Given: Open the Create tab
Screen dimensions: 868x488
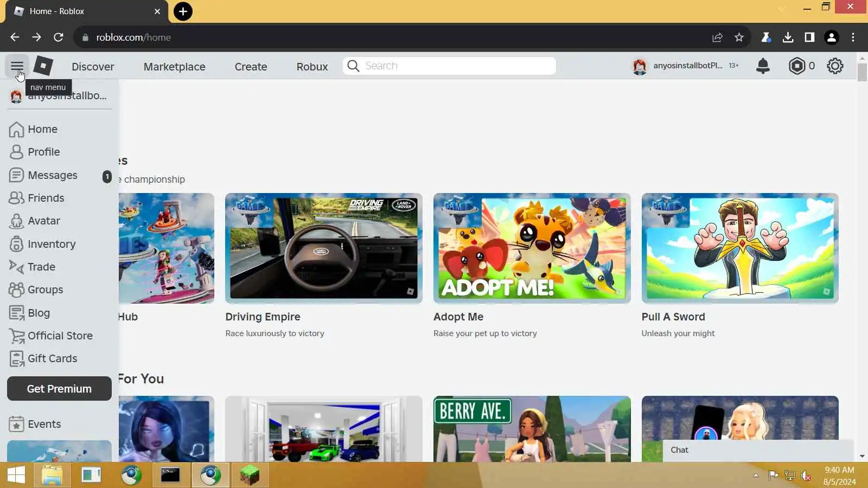Looking at the screenshot, I should [x=251, y=67].
